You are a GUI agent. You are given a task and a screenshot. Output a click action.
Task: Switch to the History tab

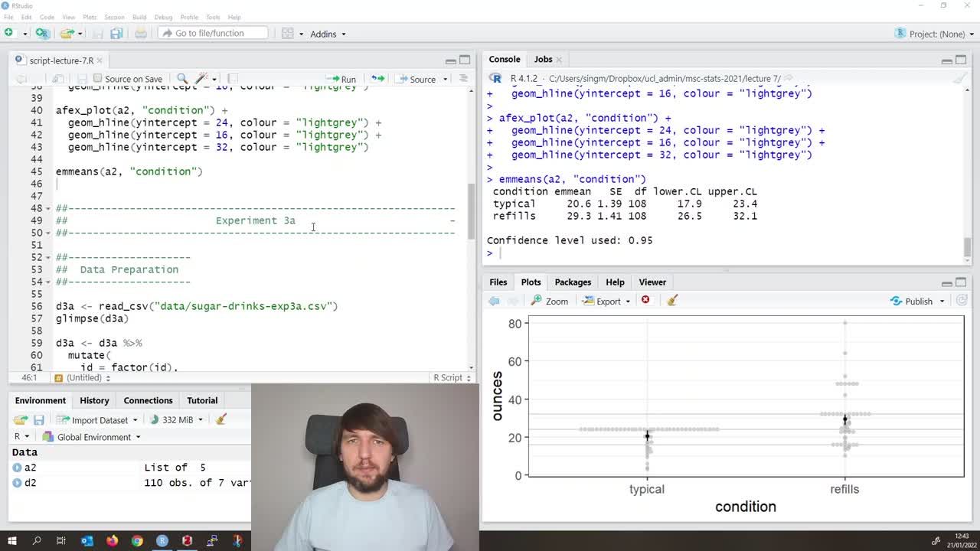94,400
